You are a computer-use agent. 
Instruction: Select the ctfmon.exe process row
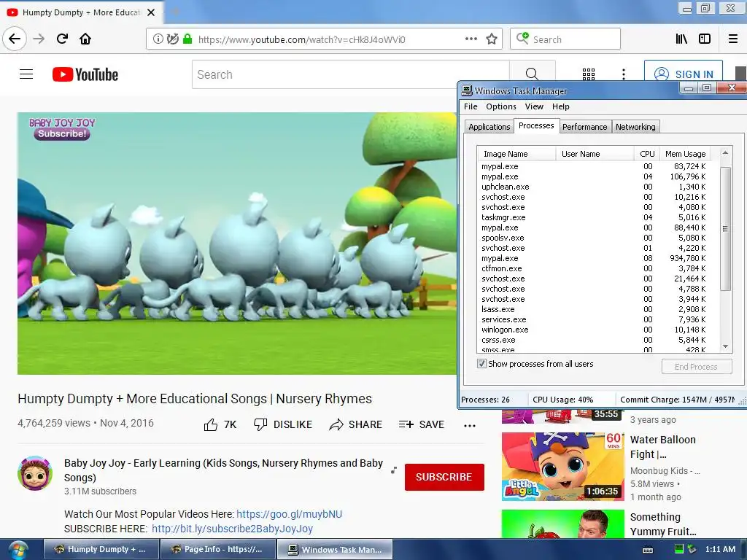tap(593, 268)
